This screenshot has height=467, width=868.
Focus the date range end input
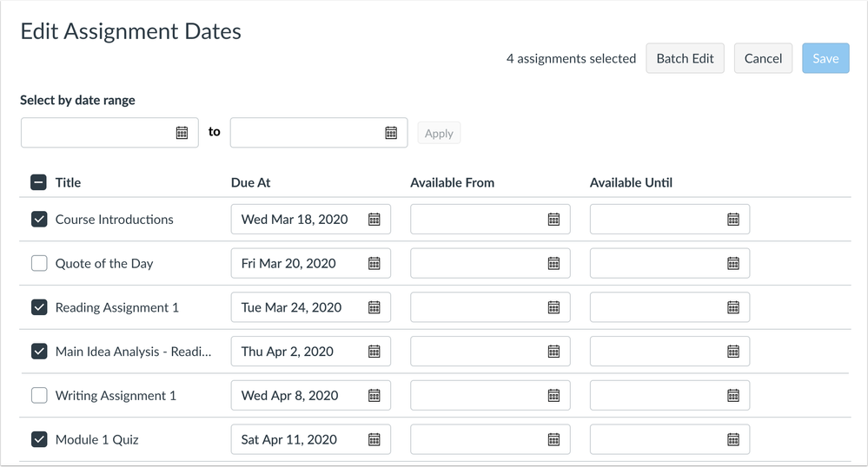tap(319, 132)
